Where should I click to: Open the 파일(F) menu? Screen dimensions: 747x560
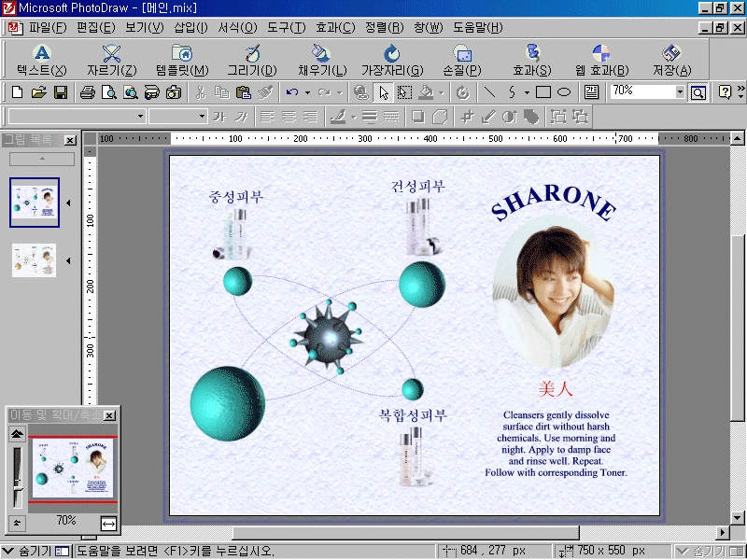pyautogui.click(x=48, y=28)
